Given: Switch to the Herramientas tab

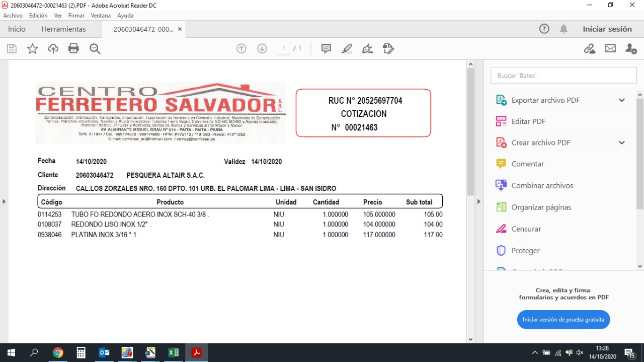Looking at the screenshot, I should click(x=63, y=29).
